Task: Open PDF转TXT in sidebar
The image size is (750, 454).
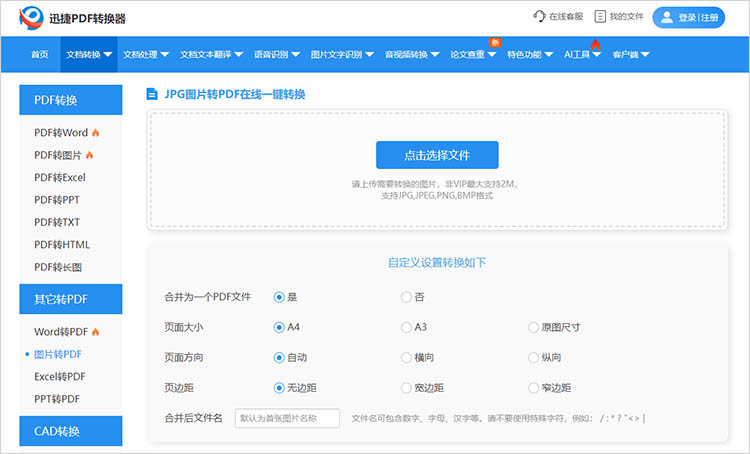Action: pos(57,222)
